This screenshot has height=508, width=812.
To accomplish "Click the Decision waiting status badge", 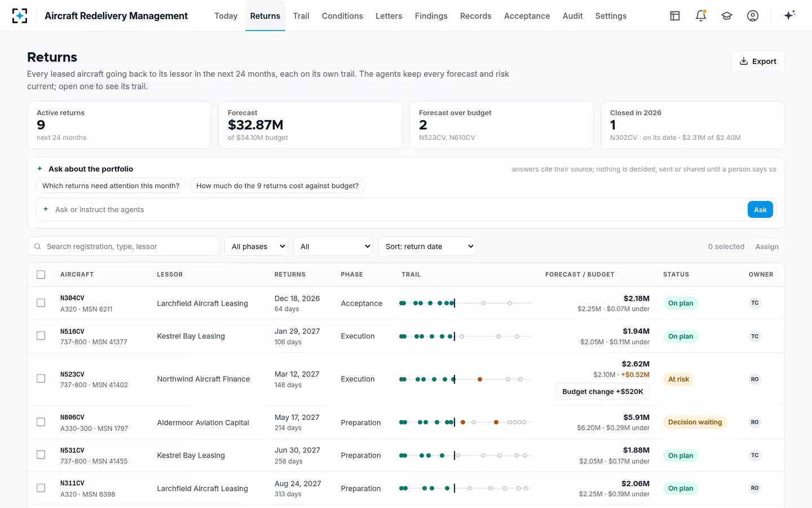I will (x=695, y=422).
